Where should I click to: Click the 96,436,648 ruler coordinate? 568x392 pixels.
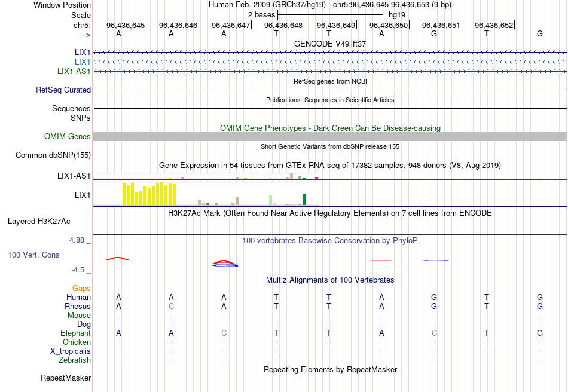283,25
